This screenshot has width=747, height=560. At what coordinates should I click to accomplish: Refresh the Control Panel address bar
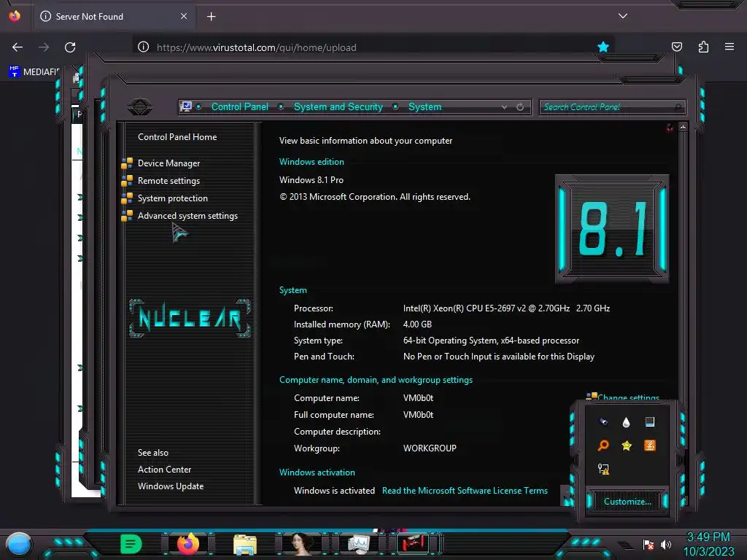click(x=520, y=107)
